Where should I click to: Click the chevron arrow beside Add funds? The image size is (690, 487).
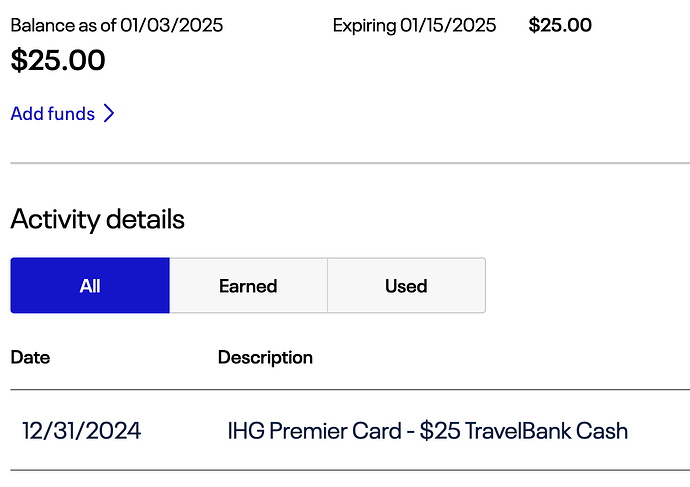109,114
